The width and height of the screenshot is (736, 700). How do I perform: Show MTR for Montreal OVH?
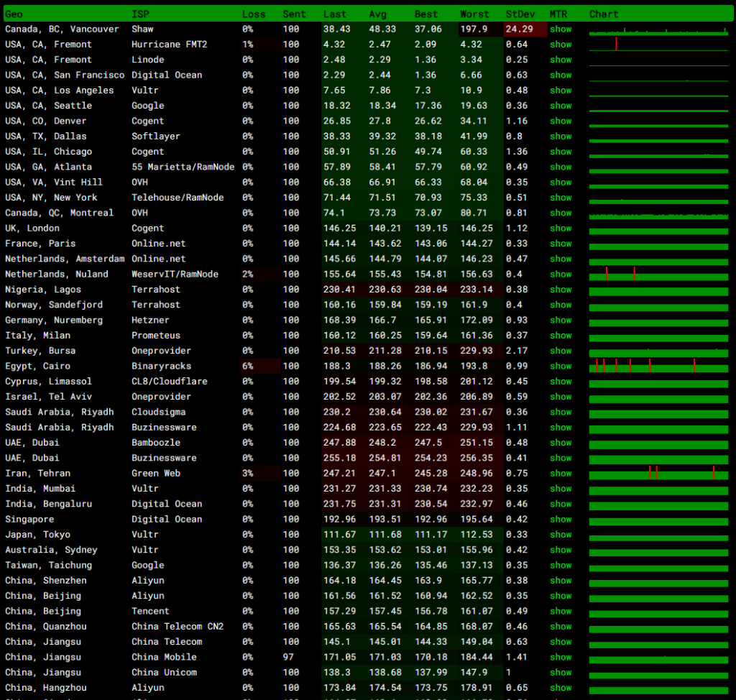(x=561, y=213)
